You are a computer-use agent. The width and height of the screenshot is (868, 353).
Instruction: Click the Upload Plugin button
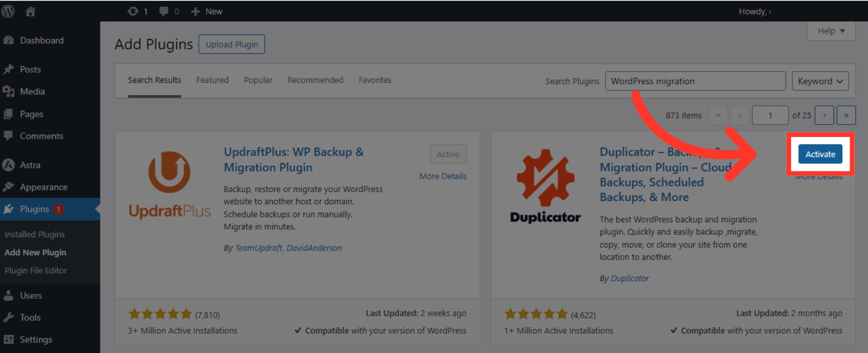(x=232, y=45)
